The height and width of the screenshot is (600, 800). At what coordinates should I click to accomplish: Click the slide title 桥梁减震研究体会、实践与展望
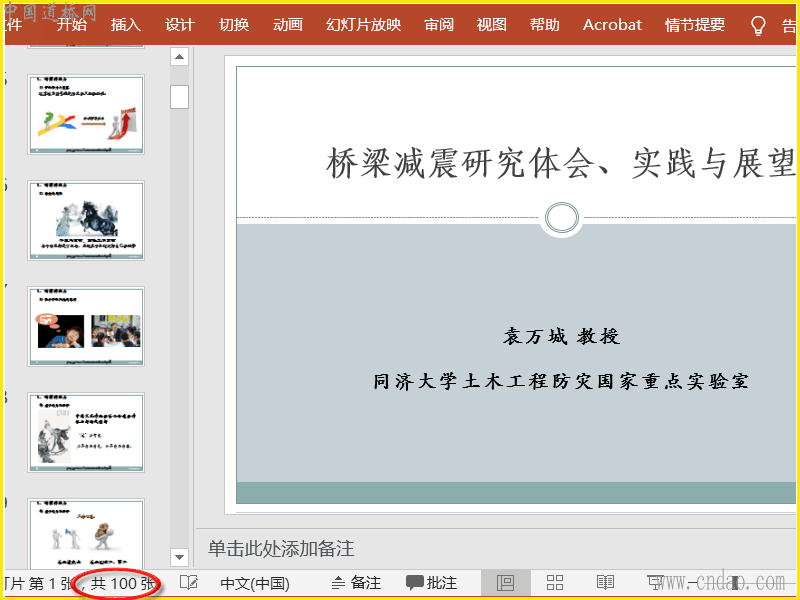tap(560, 163)
